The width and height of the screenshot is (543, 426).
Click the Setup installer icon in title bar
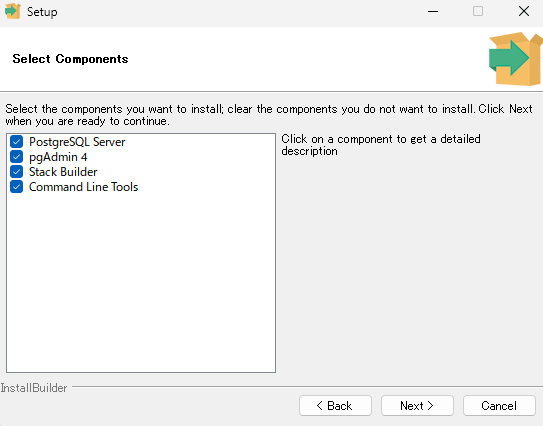12,11
